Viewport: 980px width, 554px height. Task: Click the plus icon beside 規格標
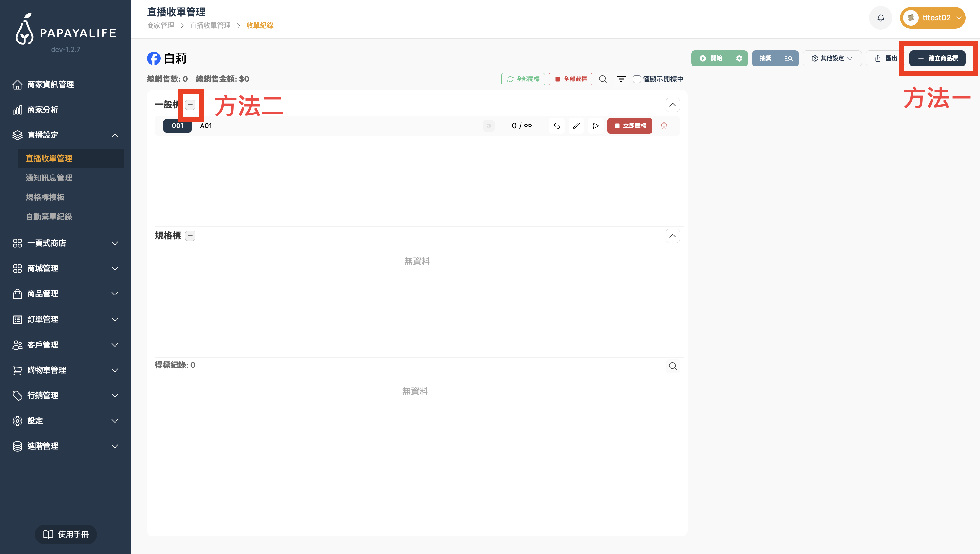(x=190, y=235)
